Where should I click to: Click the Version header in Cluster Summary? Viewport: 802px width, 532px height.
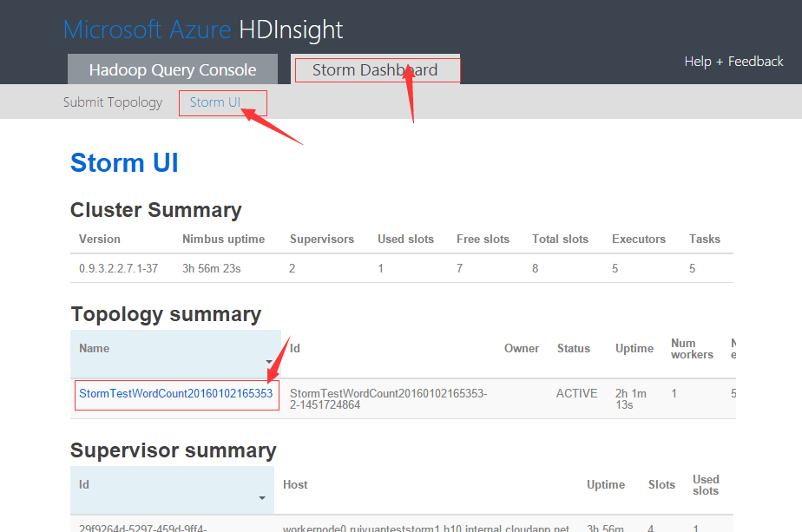click(x=100, y=240)
